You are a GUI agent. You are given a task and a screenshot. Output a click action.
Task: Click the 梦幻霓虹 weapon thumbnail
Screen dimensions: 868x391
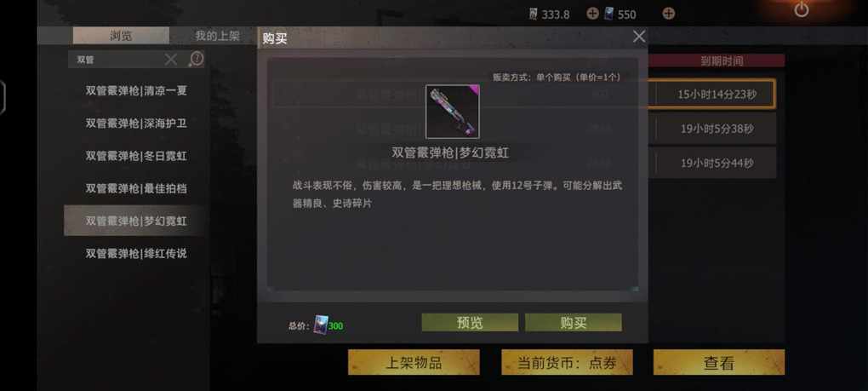(x=452, y=112)
